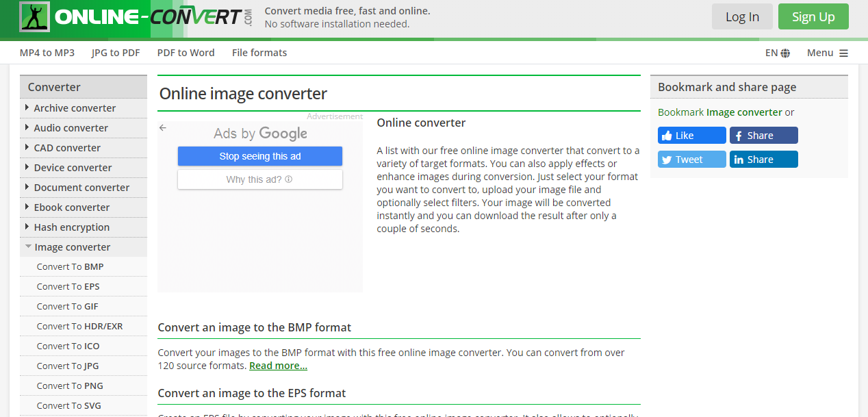
Task: Click the Facebook Like button
Action: click(692, 136)
